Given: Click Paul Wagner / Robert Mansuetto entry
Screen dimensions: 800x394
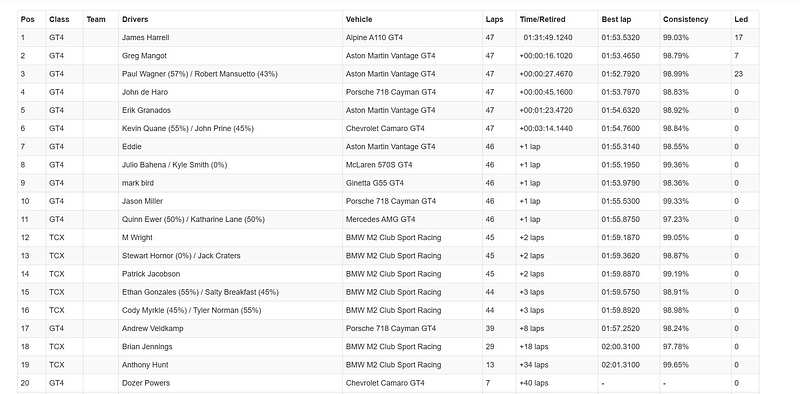Looking at the screenshot, I should coord(199,74).
